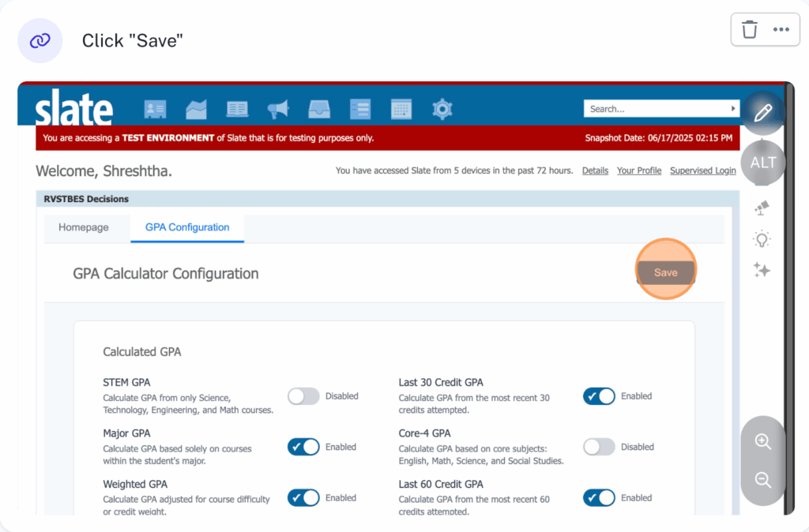This screenshot has height=532, width=809.
Task: Open the three-dot more options menu
Action: 781,30
